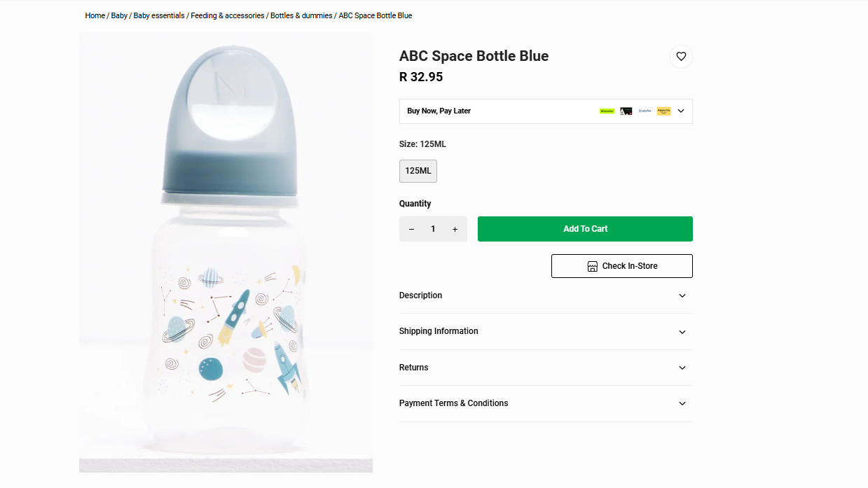The height and width of the screenshot is (488, 868).
Task: Click the green Add To Cart button
Action: [585, 229]
